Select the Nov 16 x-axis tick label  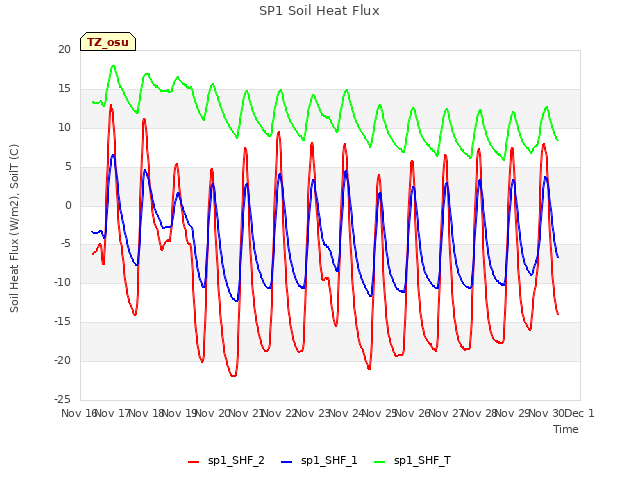point(79,413)
